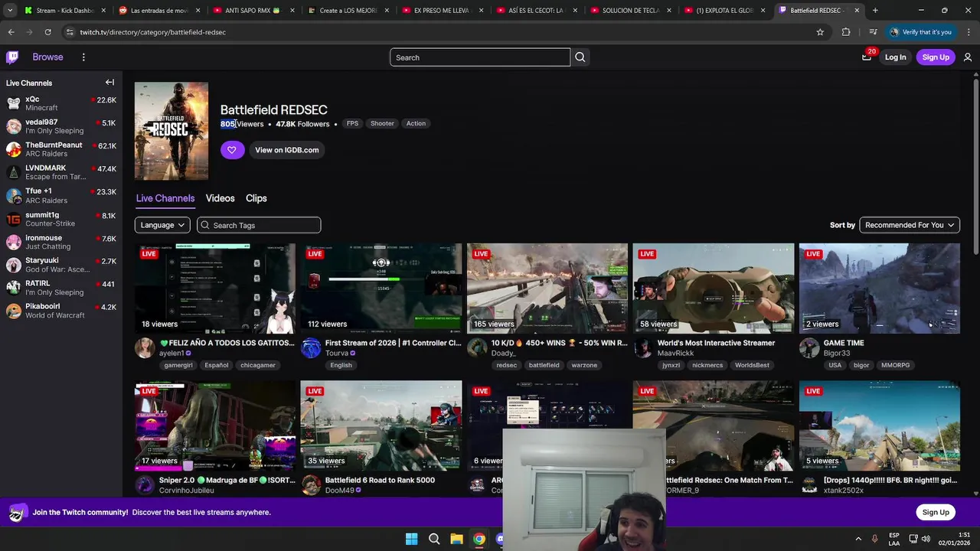
Task: Open MaavRickk stream thumbnail with 58 viewers
Action: coord(714,289)
